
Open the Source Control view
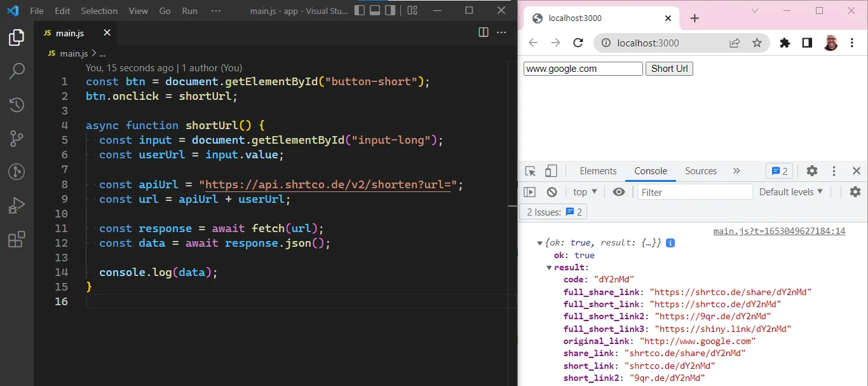pos(17,138)
